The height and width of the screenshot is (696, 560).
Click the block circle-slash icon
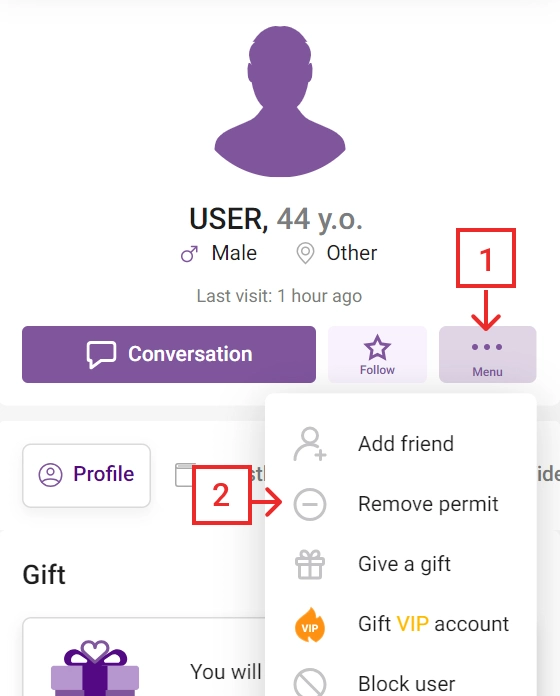click(310, 683)
